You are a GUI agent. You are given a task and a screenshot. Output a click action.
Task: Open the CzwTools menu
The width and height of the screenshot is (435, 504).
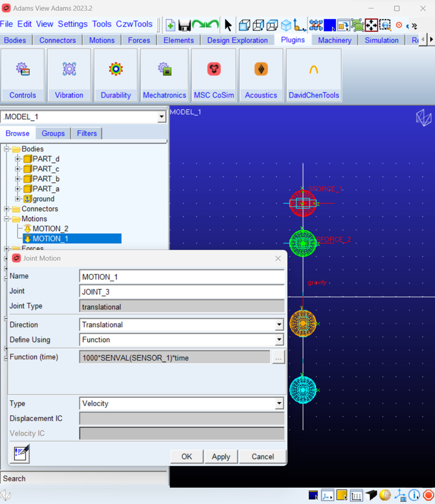point(134,24)
